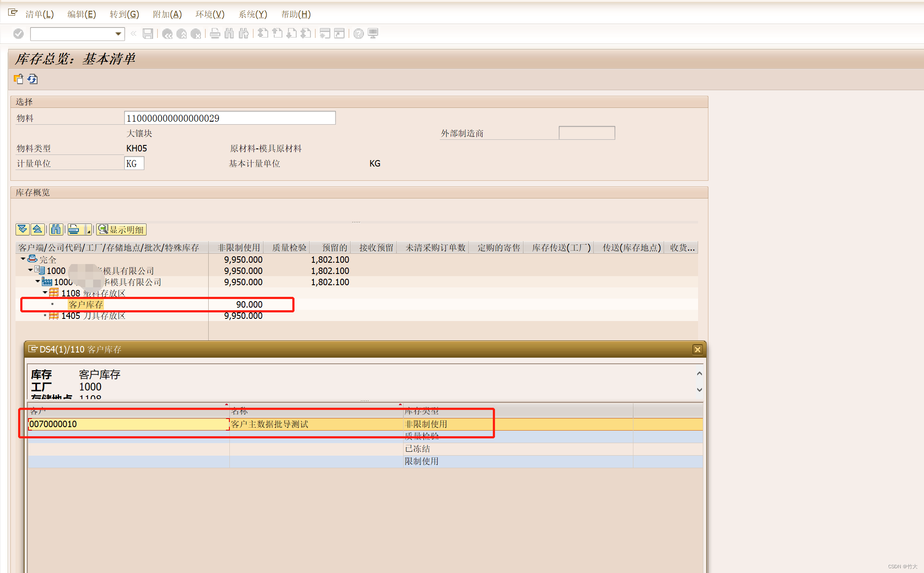This screenshot has height=573, width=924.
Task: Click the new selection icon under title
Action: [19, 79]
